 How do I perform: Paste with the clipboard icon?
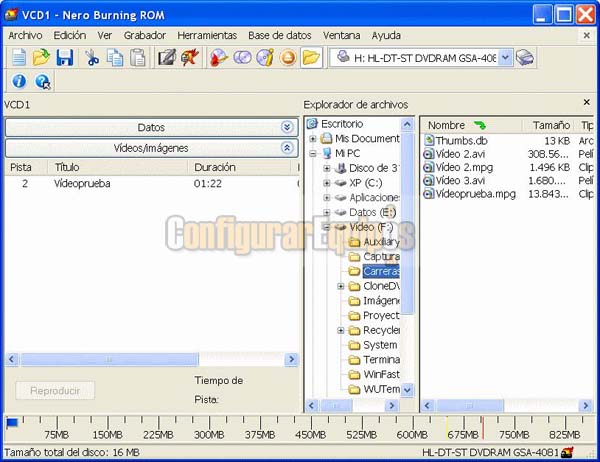138,58
